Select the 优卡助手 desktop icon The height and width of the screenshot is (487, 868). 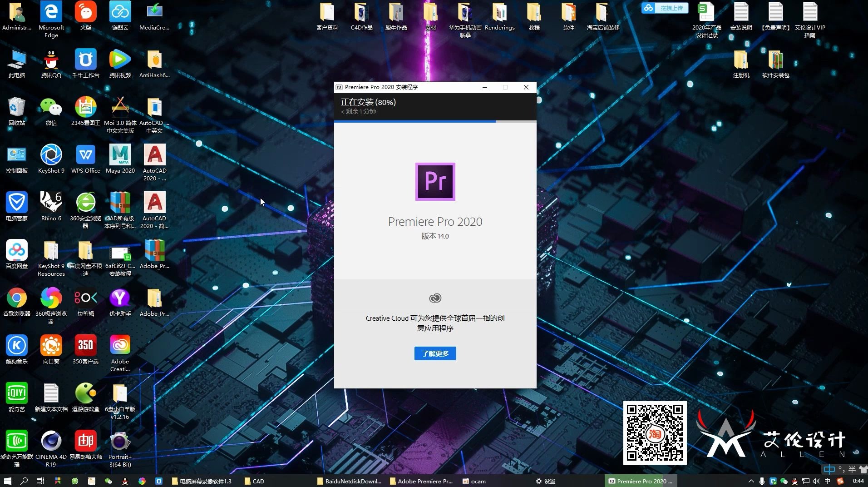pos(120,303)
